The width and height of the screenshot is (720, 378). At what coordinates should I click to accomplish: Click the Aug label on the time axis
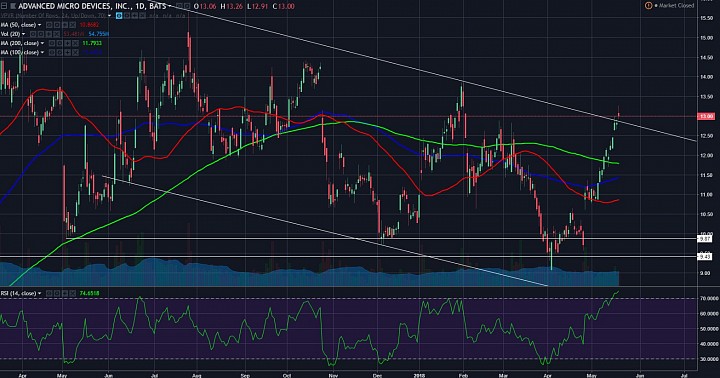click(197, 375)
